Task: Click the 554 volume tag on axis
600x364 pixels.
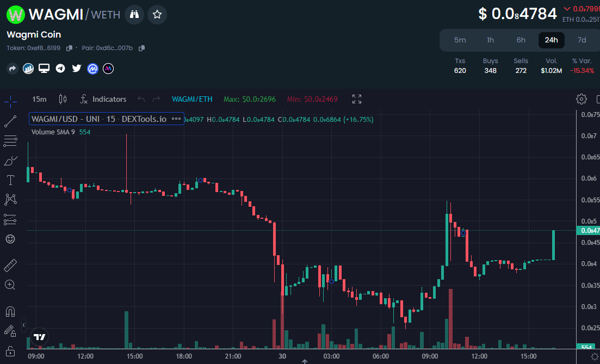Action: [587, 347]
